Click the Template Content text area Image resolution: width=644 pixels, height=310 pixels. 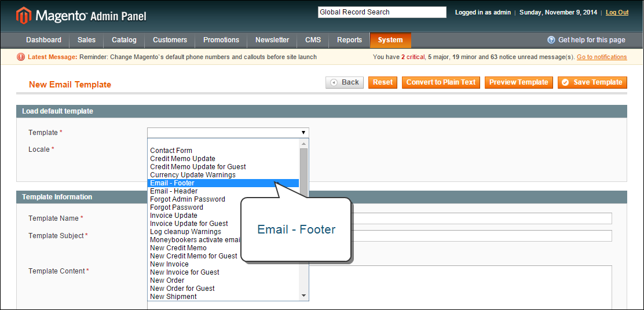point(461,287)
